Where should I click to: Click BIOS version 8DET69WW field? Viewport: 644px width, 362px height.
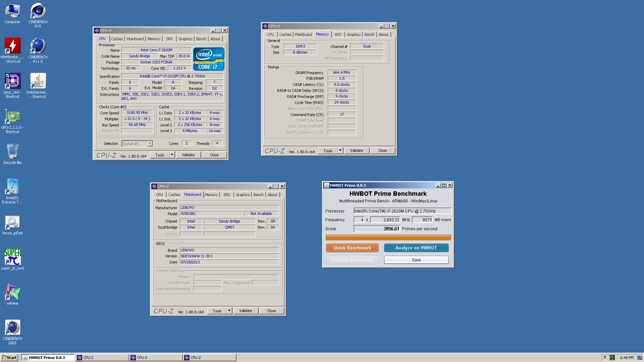(x=229, y=256)
